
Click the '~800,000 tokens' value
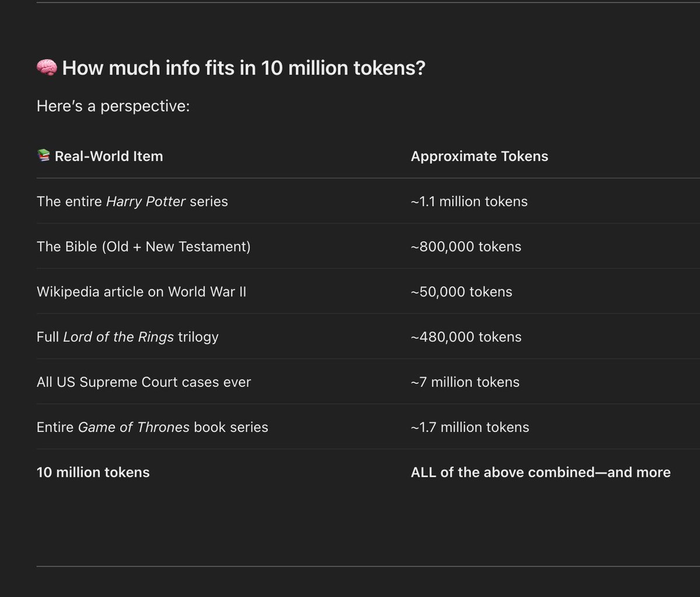tap(466, 246)
